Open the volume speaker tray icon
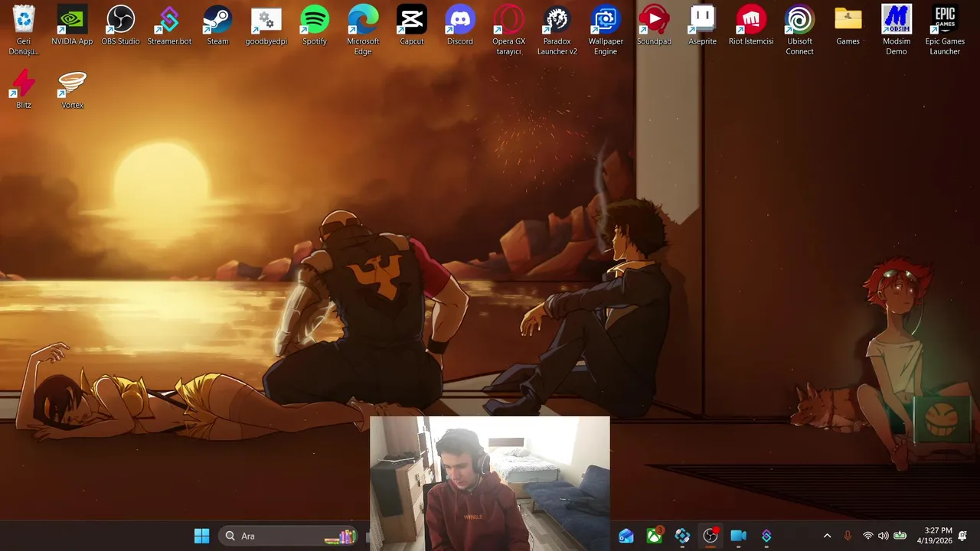980x551 pixels. [x=883, y=536]
